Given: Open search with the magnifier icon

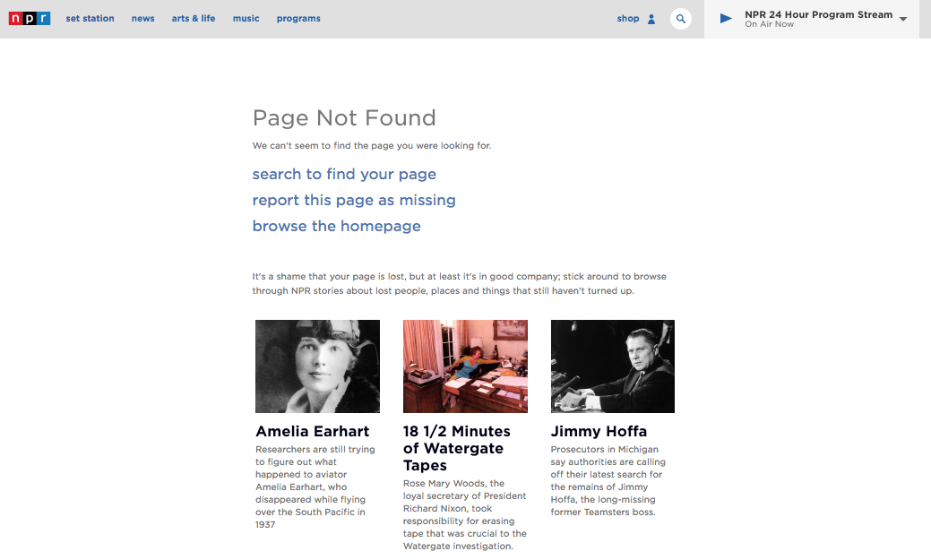Looking at the screenshot, I should pyautogui.click(x=680, y=19).
